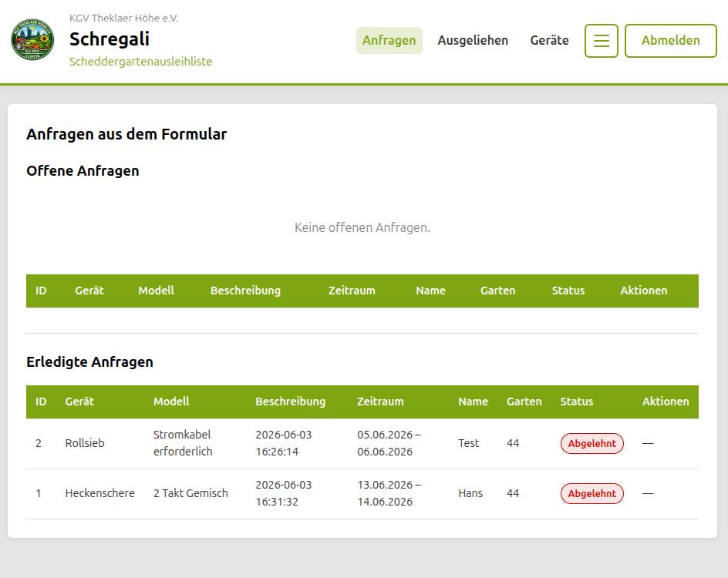The width and height of the screenshot is (728, 578).
Task: Click the Stromkabel erforderlich cell
Action: point(183,443)
